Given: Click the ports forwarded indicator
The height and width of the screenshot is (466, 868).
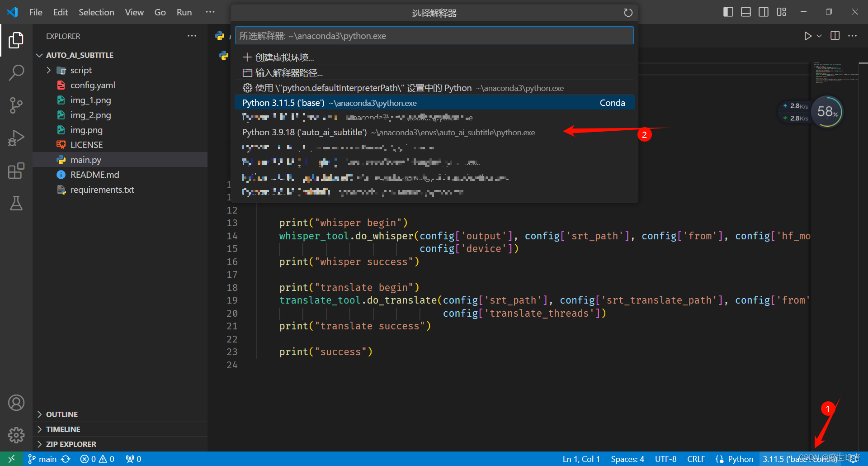Looking at the screenshot, I should pyautogui.click(x=133, y=459).
